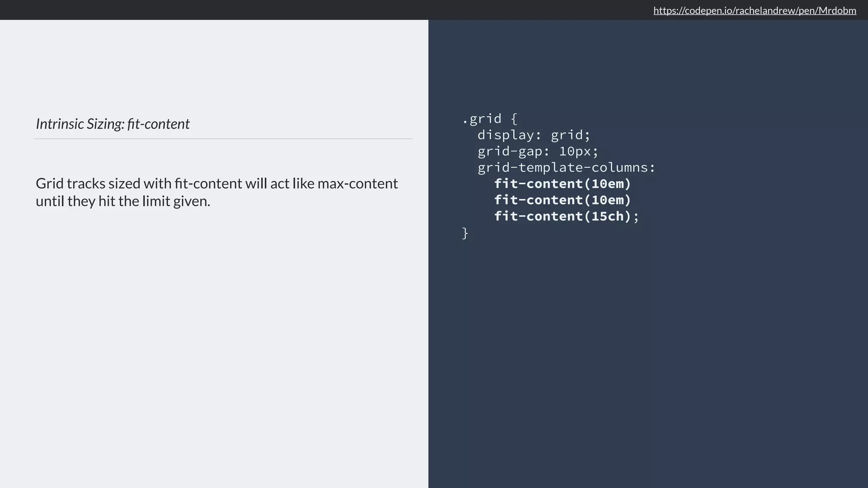Click the '.grid {' selector line

(x=490, y=119)
